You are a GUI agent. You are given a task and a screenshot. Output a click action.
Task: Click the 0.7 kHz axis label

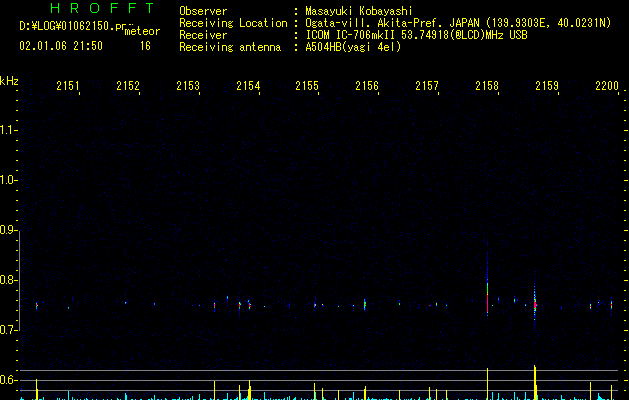click(x=7, y=330)
